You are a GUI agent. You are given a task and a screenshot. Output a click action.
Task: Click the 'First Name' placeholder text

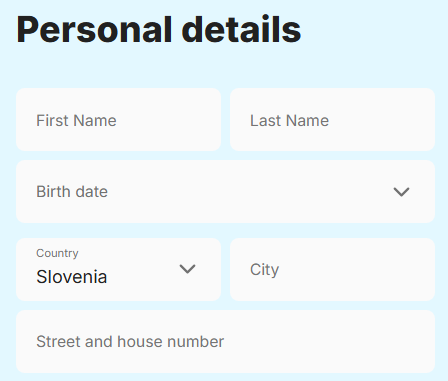pyautogui.click(x=76, y=120)
